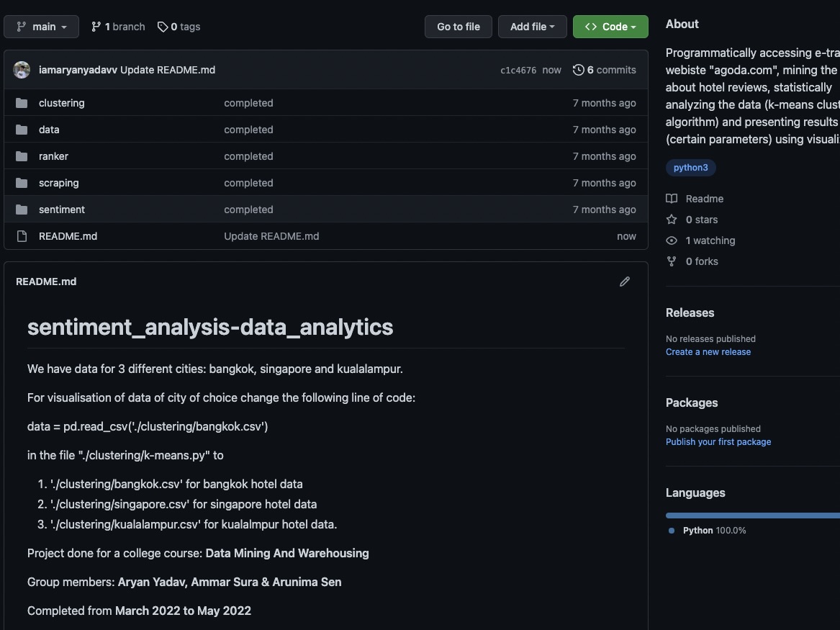
Task: Open the scraping folder
Action: click(x=59, y=183)
